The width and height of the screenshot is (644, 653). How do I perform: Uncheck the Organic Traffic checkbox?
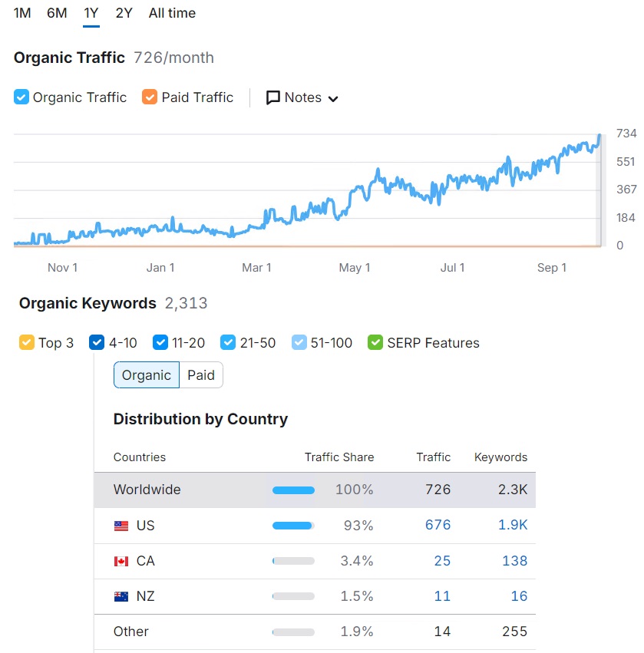pos(21,97)
